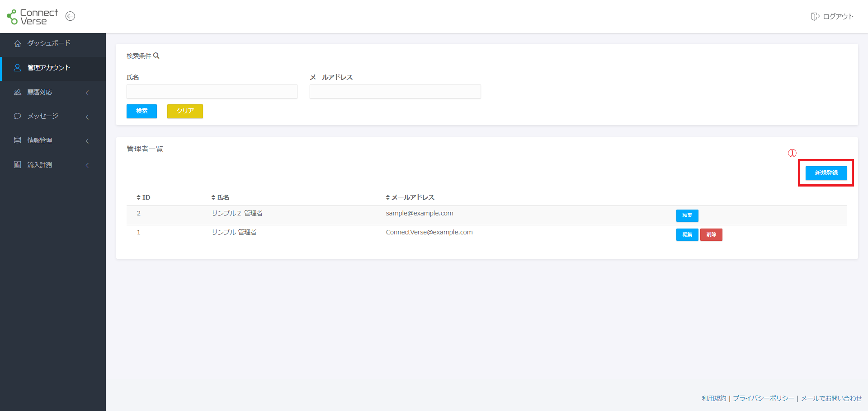Open ダッシュボード in the sidebar

[x=53, y=43]
